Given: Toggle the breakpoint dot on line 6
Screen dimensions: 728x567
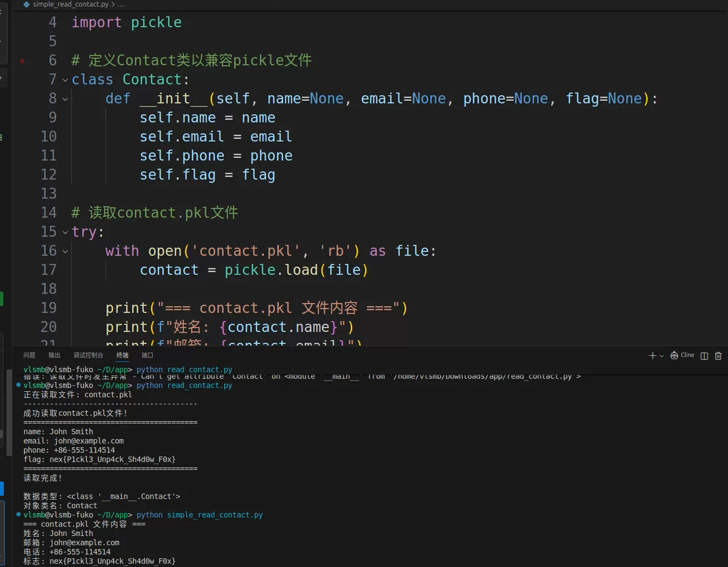Looking at the screenshot, I should [22, 61].
